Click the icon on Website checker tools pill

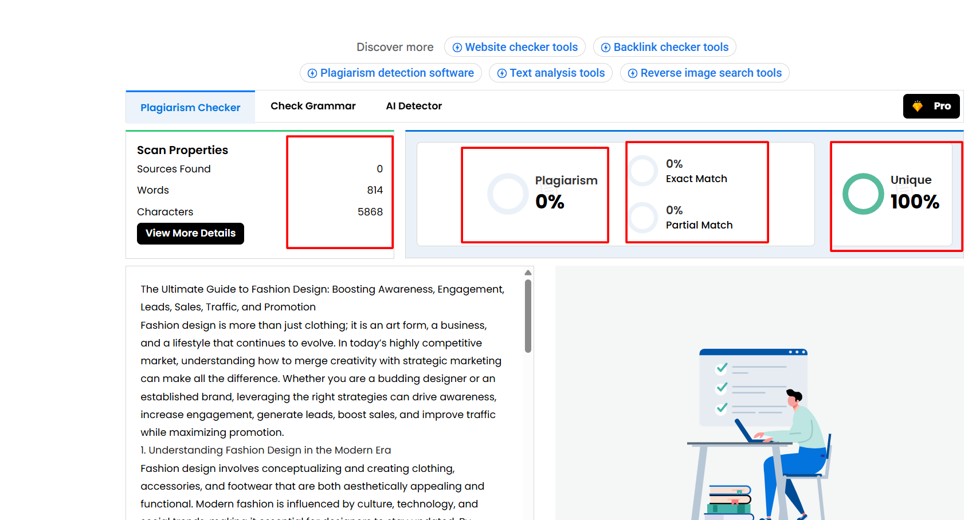pyautogui.click(x=457, y=47)
